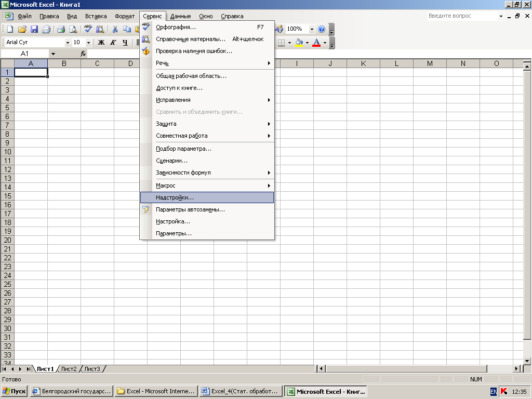Jump to the last sheet tab arrow

(x=29, y=369)
